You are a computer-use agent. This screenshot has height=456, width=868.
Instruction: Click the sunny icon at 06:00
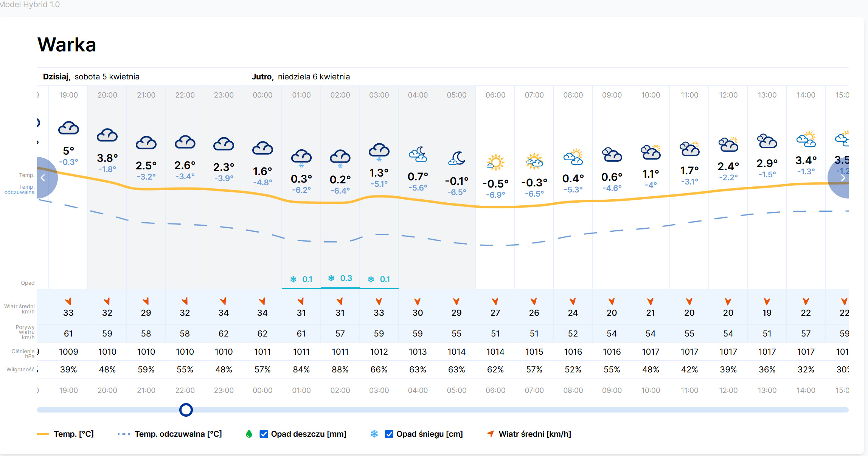(495, 163)
